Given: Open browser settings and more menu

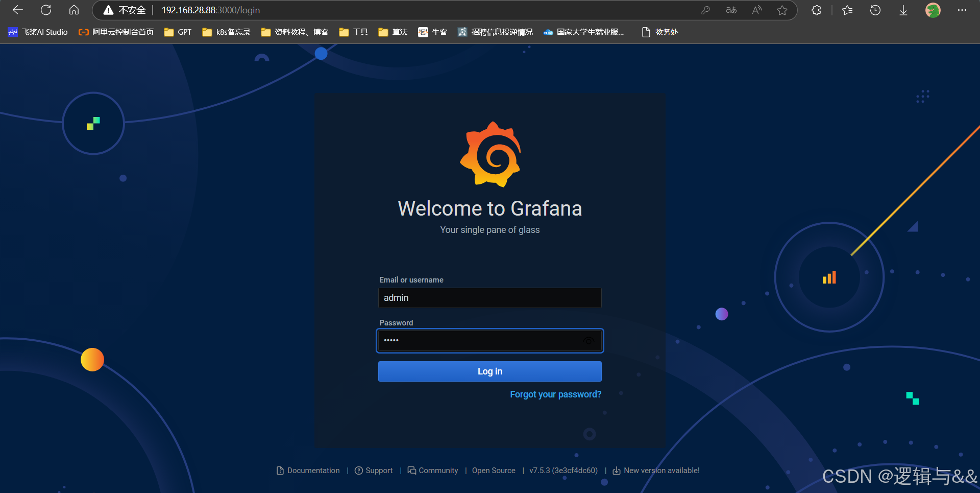Looking at the screenshot, I should point(962,10).
